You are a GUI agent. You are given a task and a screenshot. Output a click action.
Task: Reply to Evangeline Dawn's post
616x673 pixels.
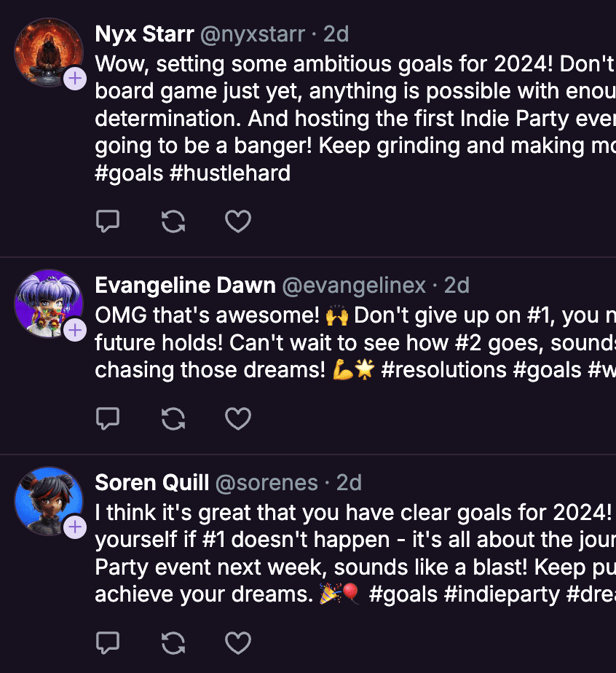pos(108,418)
